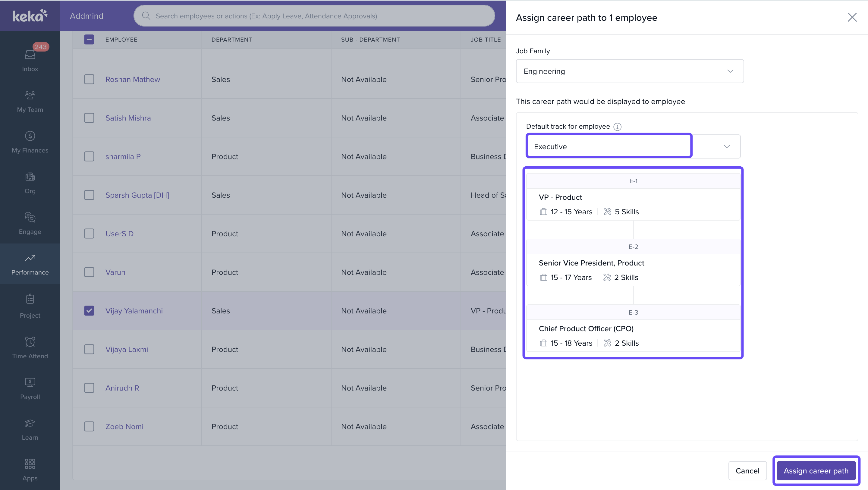Open the Inbox icon in sidebar
Image resolution: width=868 pixels, height=490 pixels.
point(30,55)
